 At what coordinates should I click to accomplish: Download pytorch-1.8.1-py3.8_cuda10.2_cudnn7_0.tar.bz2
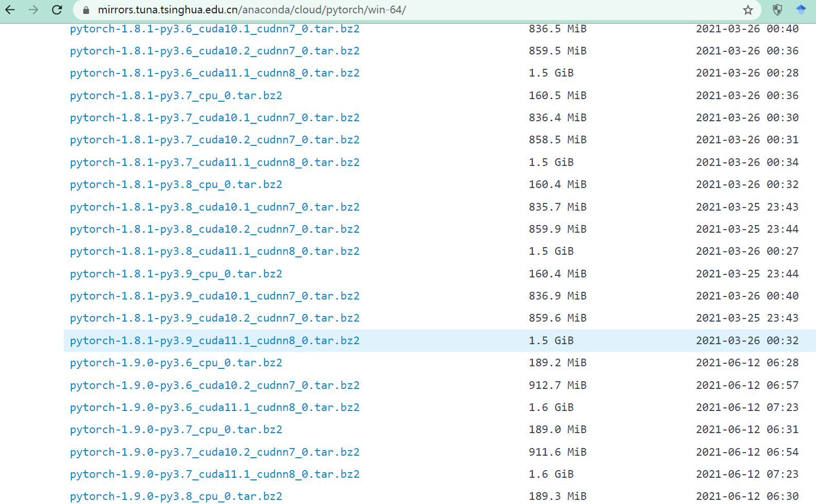pyautogui.click(x=215, y=230)
